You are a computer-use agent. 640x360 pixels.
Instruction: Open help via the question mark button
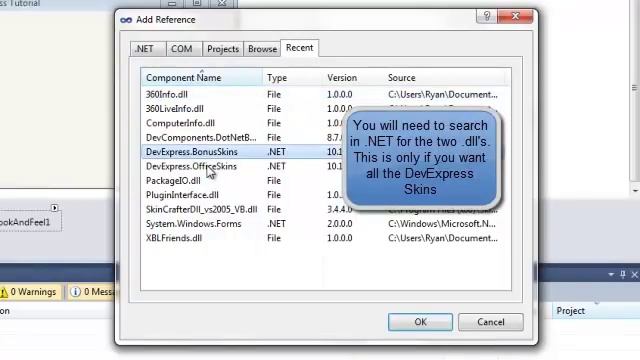pos(487,16)
